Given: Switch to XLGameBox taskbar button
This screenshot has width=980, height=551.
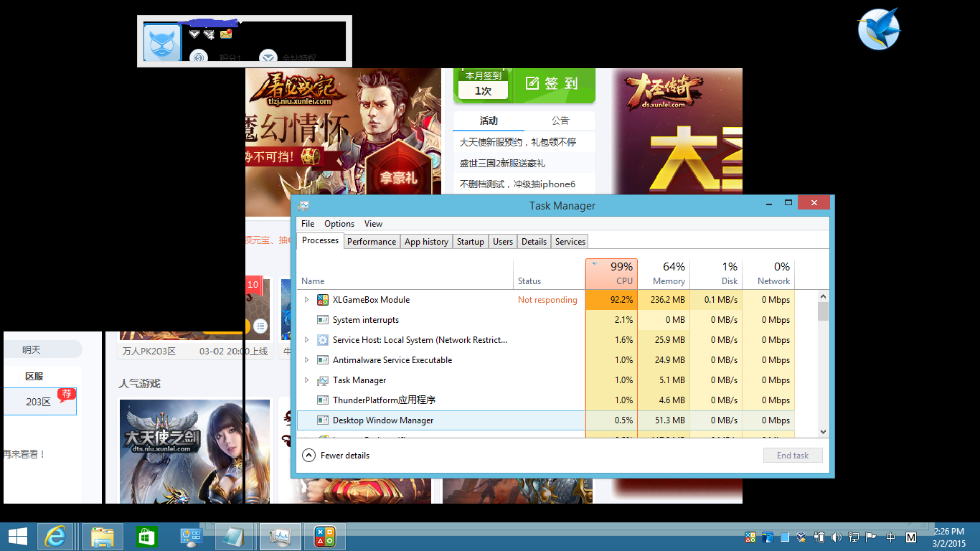Looking at the screenshot, I should coord(325,537).
